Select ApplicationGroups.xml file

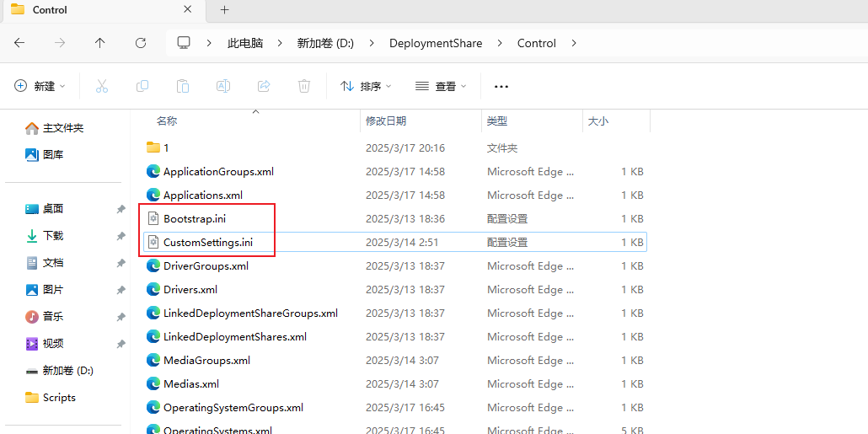pyautogui.click(x=394, y=172)
